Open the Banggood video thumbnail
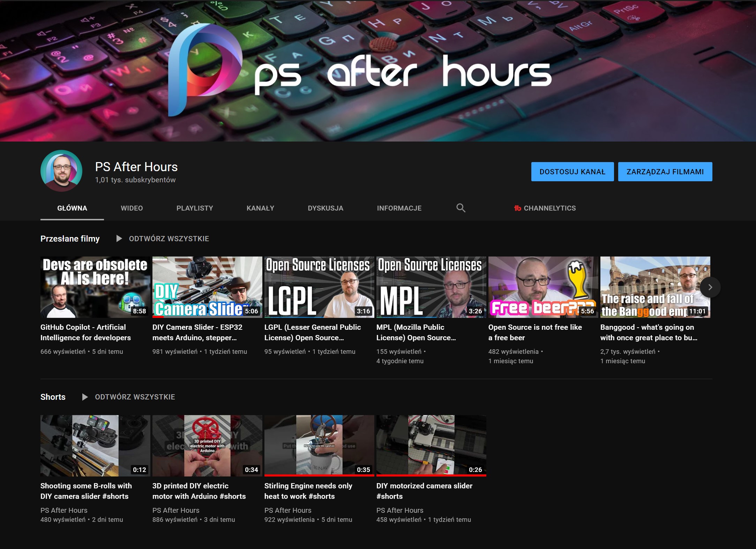Image resolution: width=756 pixels, height=549 pixels. [x=655, y=287]
